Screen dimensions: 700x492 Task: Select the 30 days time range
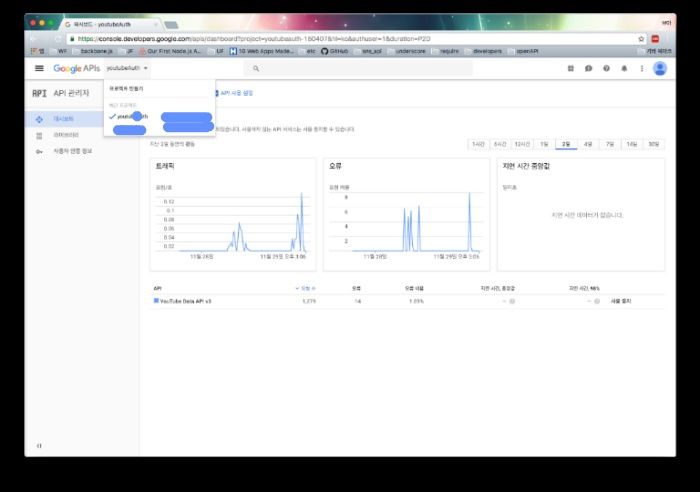[x=654, y=144]
